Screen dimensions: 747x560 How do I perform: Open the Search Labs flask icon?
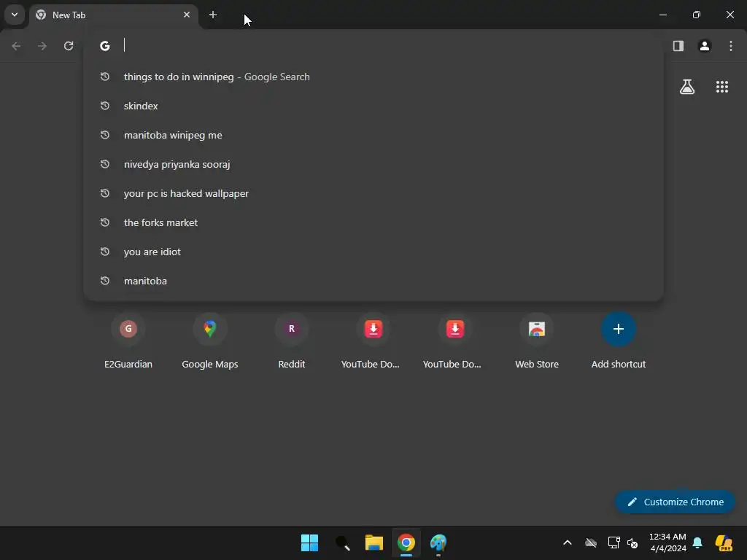tap(687, 87)
